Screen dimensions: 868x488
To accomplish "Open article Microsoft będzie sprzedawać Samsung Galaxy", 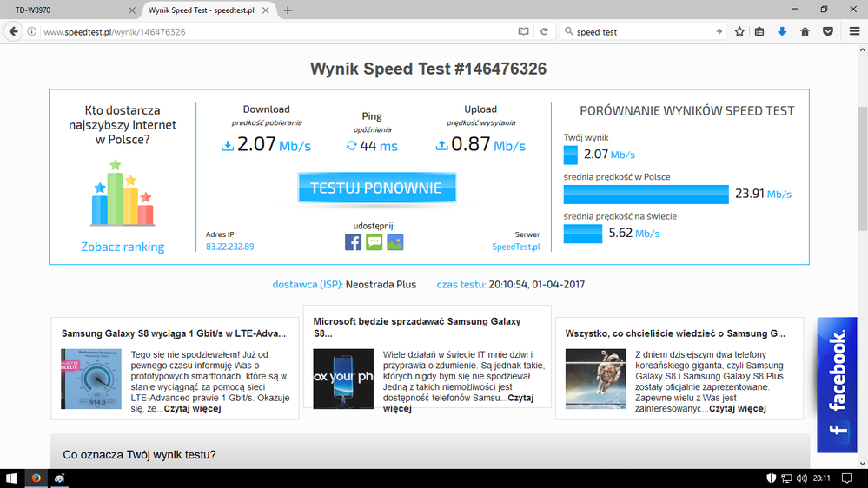I will click(x=417, y=327).
